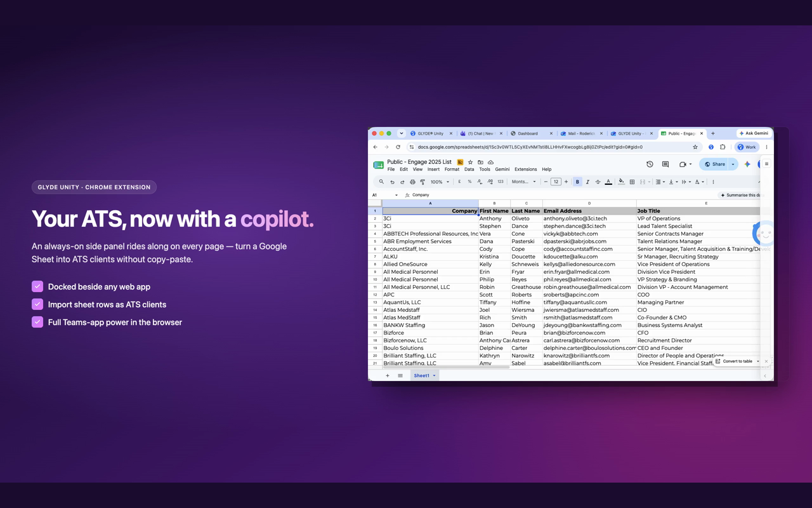Screen dimensions: 812x508
Task: Click the font size field showing 12
Action: [x=556, y=182]
